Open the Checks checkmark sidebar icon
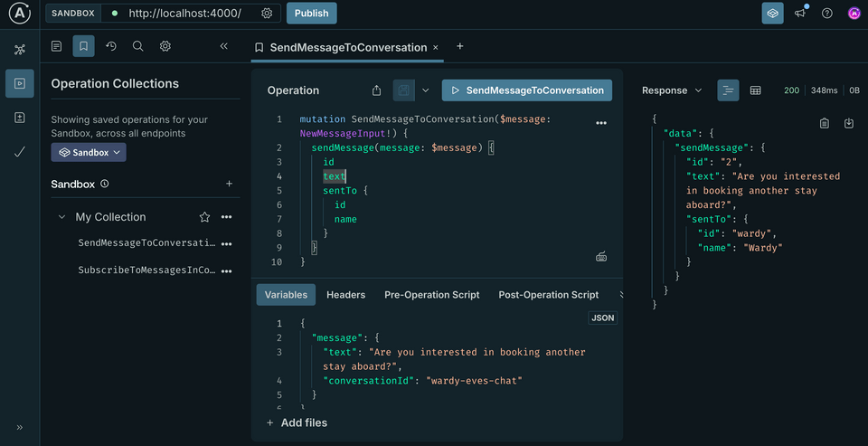868x446 pixels. 20,152
